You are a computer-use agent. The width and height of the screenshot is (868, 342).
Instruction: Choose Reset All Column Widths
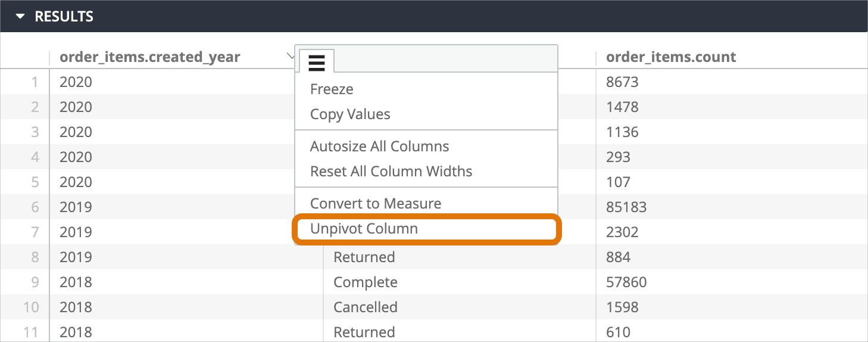click(x=391, y=172)
